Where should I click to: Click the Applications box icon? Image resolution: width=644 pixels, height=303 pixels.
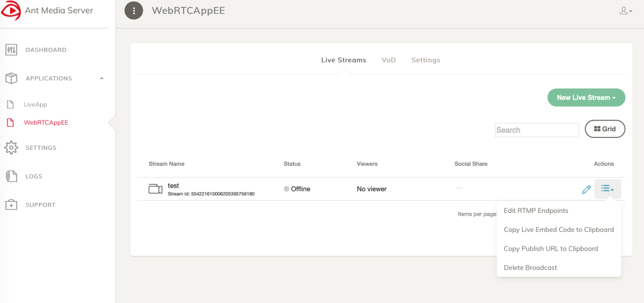(x=11, y=78)
